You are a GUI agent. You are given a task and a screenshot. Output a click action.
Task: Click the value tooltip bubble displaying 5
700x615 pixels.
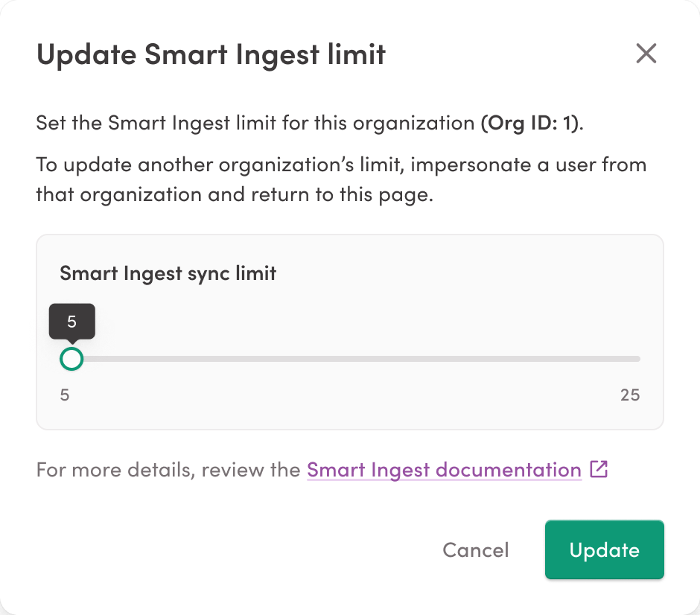point(71,321)
